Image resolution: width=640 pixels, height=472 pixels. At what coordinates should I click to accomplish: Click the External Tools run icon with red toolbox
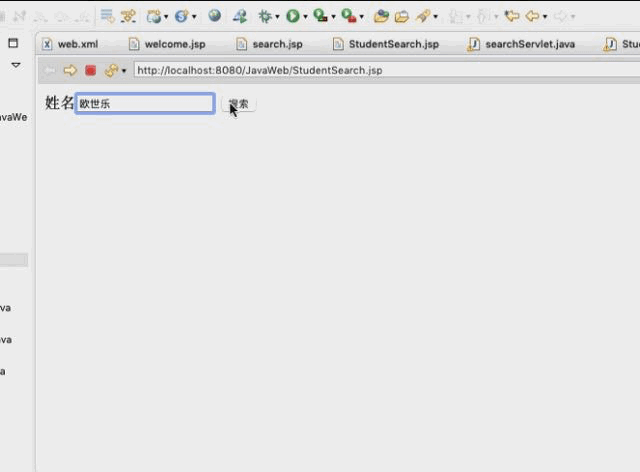tap(349, 16)
